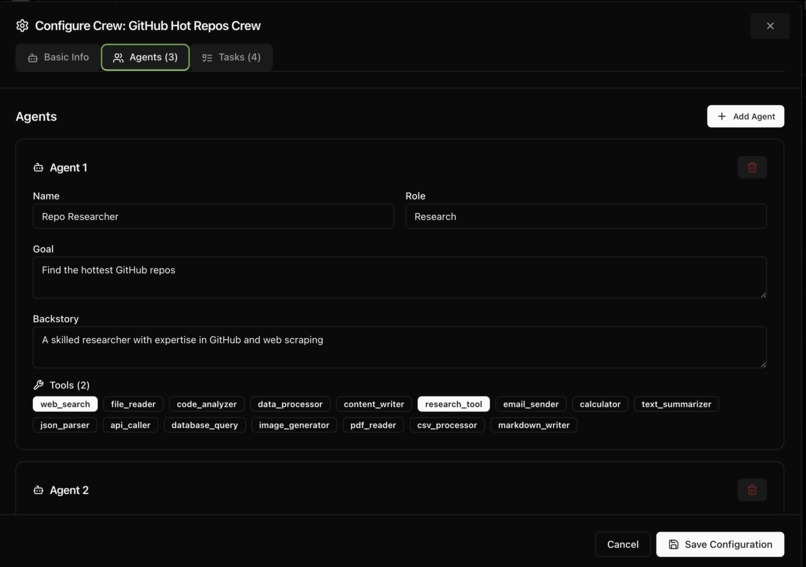806x567 pixels.
Task: Toggle the json_parser tool
Action: tap(65, 425)
